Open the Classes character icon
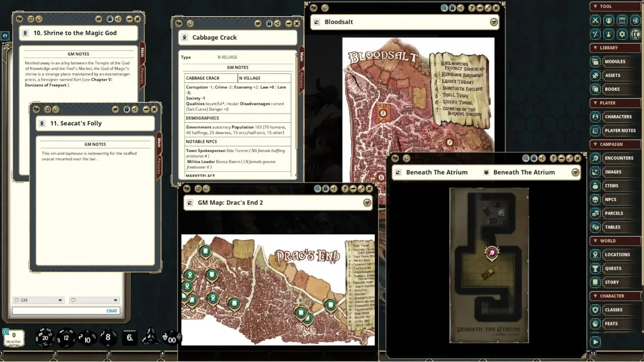The width and height of the screenshot is (644, 362). tap(596, 310)
